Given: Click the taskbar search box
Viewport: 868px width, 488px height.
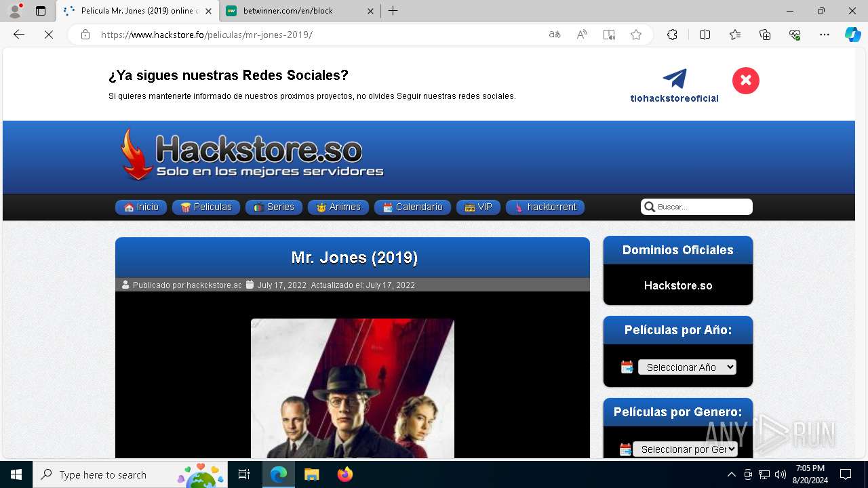Looking at the screenshot, I should (130, 474).
